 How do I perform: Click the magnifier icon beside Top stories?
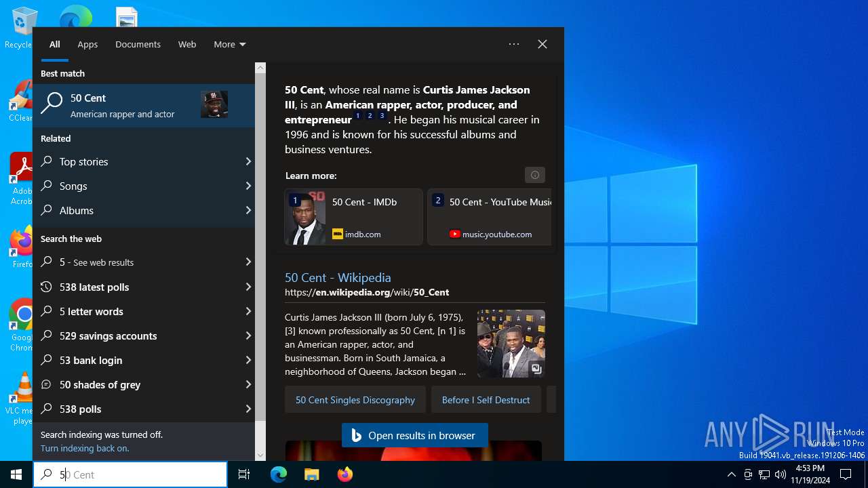point(47,161)
